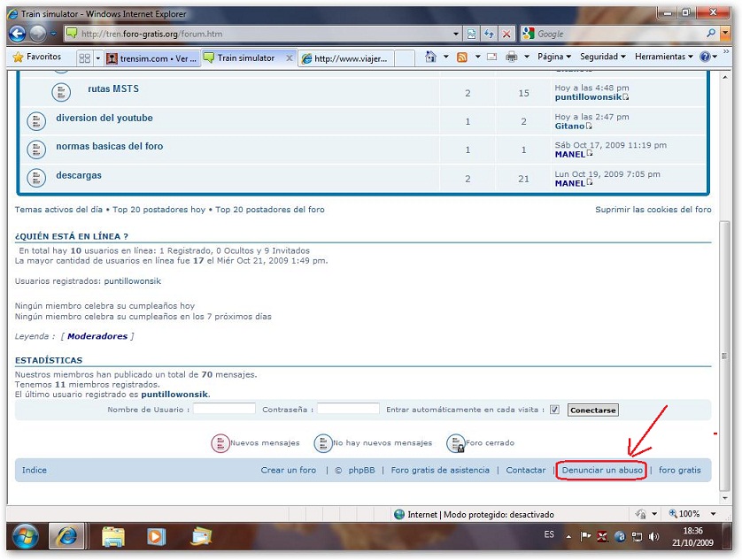The height and width of the screenshot is (560, 742).
Task: Open the Home page icon
Action: click(x=430, y=57)
